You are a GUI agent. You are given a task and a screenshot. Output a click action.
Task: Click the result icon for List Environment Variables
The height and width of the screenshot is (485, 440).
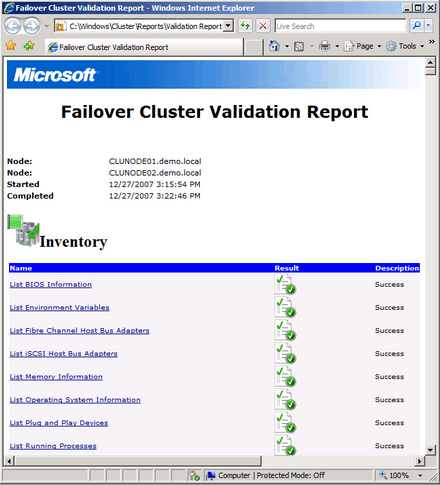(x=285, y=307)
